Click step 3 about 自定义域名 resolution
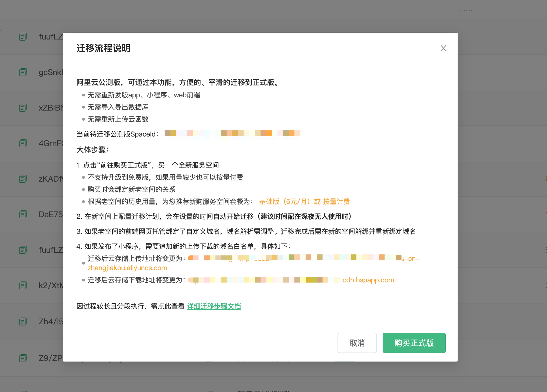Viewport: 547px width, 392px height. point(246,231)
